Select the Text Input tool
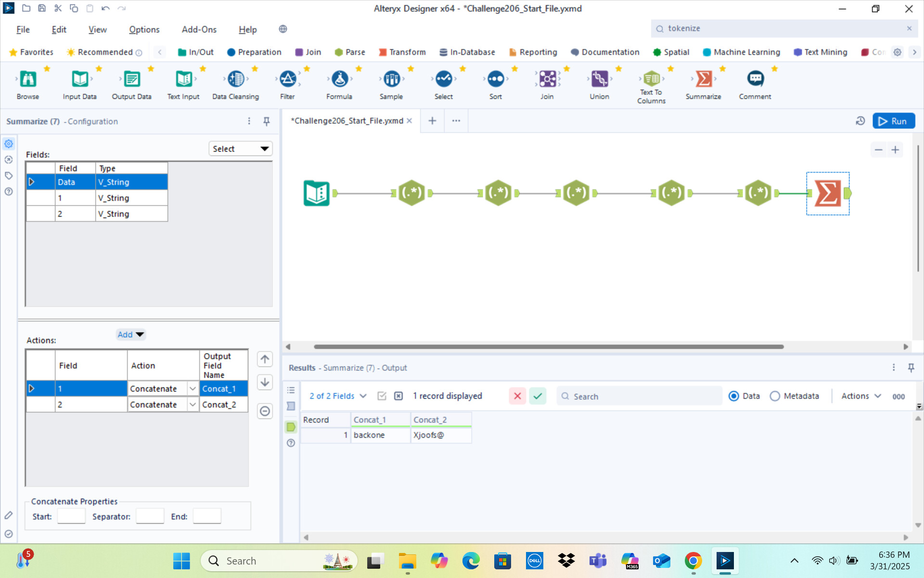 point(183,79)
